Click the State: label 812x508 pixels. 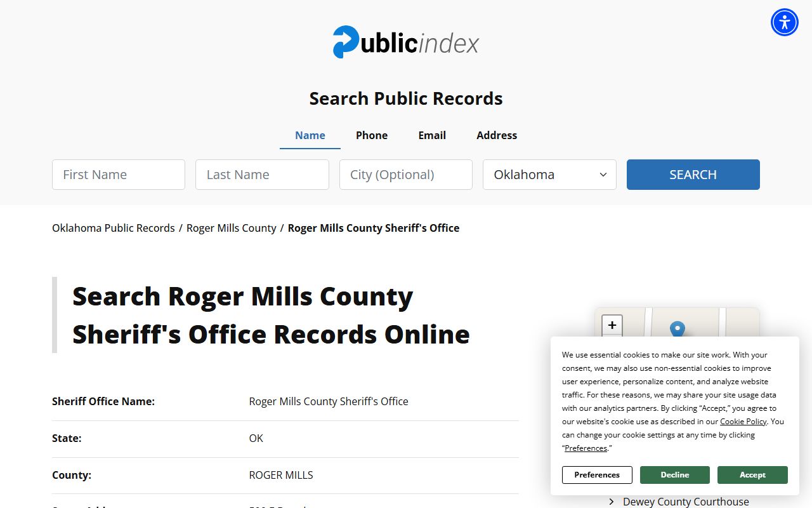67,438
